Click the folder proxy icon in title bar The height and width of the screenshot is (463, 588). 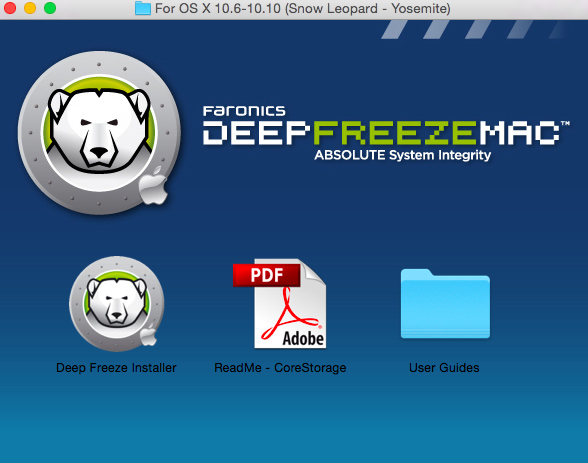click(x=143, y=8)
